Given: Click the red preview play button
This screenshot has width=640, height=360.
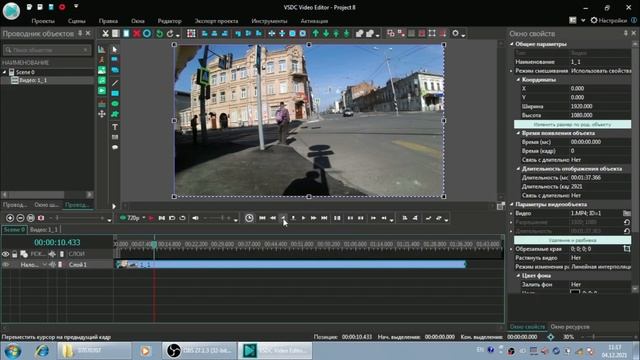Looking at the screenshot, I should click(151, 218).
